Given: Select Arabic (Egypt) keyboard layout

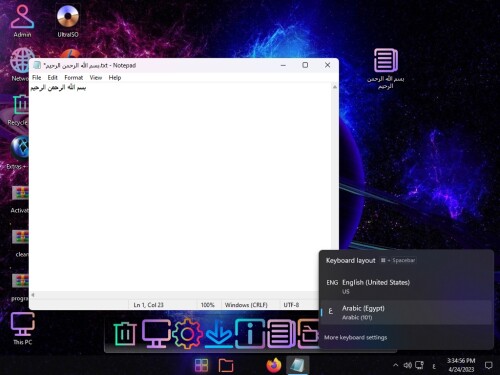Looking at the screenshot, I should [x=406, y=312].
